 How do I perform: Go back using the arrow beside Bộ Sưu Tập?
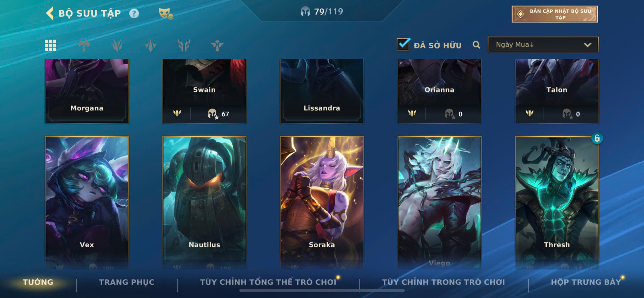(50, 13)
